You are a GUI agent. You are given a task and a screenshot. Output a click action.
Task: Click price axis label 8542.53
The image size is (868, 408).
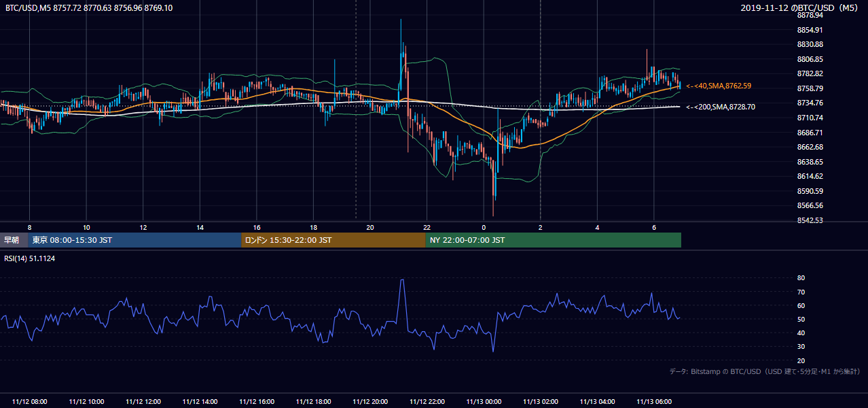tap(810, 220)
